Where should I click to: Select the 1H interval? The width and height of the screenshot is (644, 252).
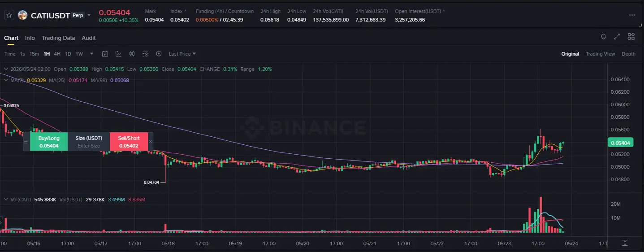[47, 54]
